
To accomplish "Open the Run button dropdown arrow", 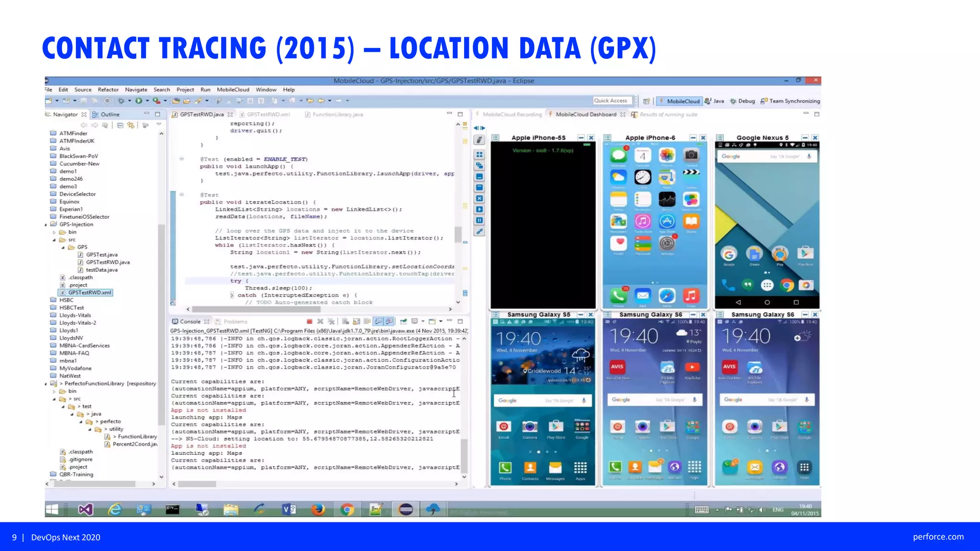I will [147, 101].
